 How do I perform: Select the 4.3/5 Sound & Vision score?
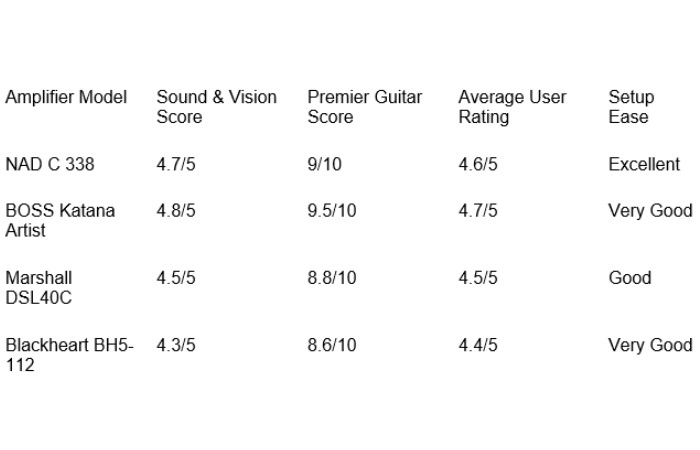(x=176, y=346)
